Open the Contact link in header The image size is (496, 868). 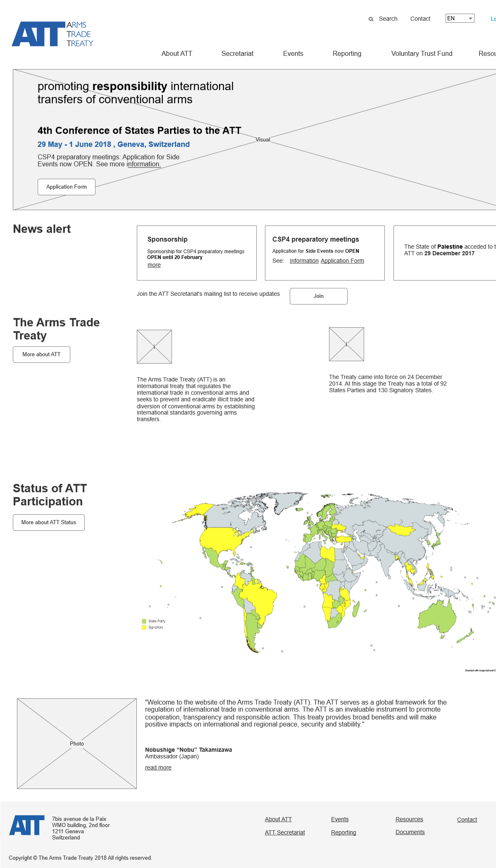click(x=420, y=19)
